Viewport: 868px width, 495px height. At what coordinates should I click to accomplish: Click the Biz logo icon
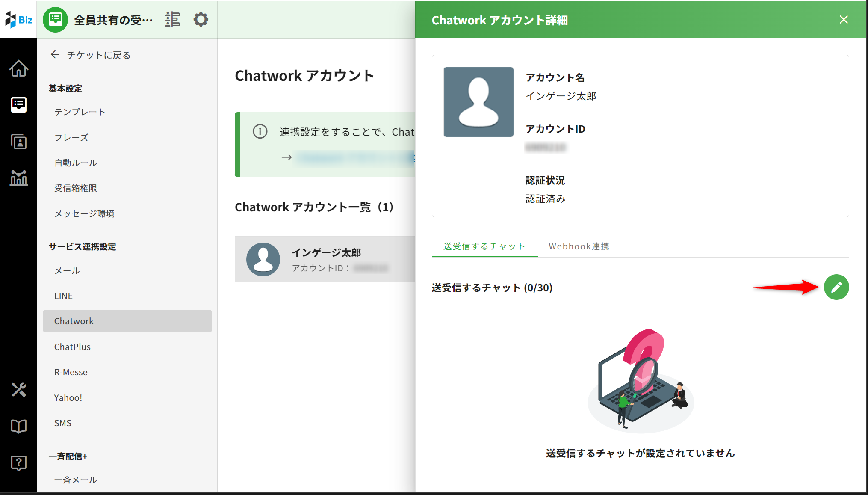point(19,20)
